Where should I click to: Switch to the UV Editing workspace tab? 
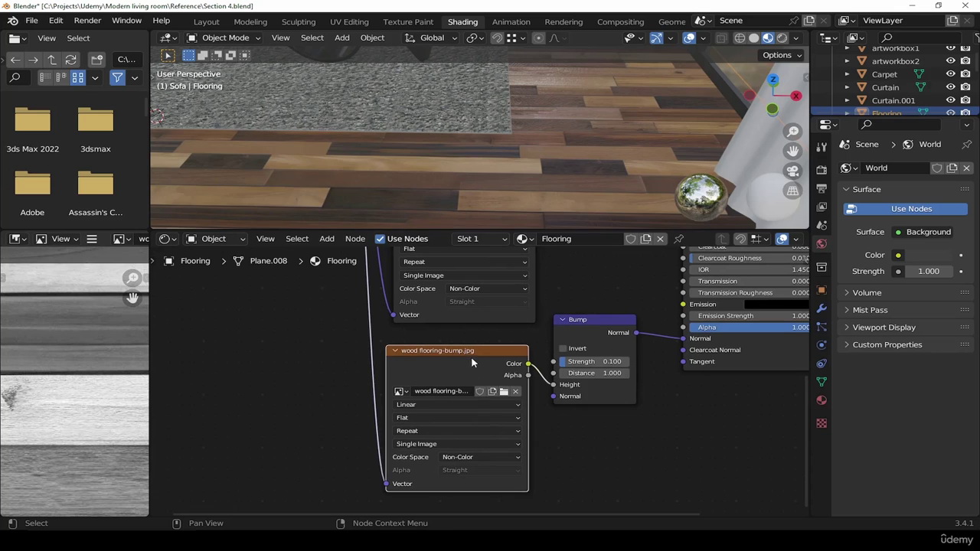(x=349, y=21)
